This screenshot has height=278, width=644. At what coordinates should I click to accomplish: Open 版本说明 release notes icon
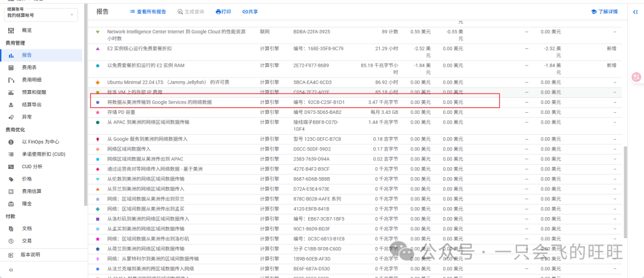pos(11,255)
